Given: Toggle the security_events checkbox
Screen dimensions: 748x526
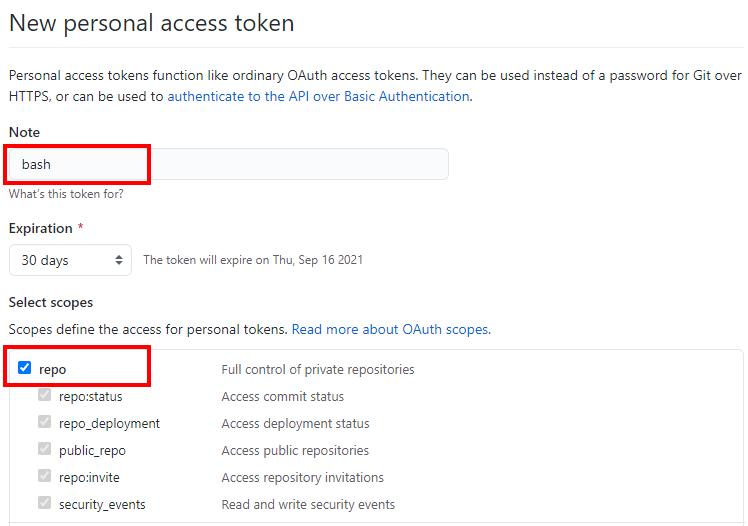Looking at the screenshot, I should pos(44,503).
